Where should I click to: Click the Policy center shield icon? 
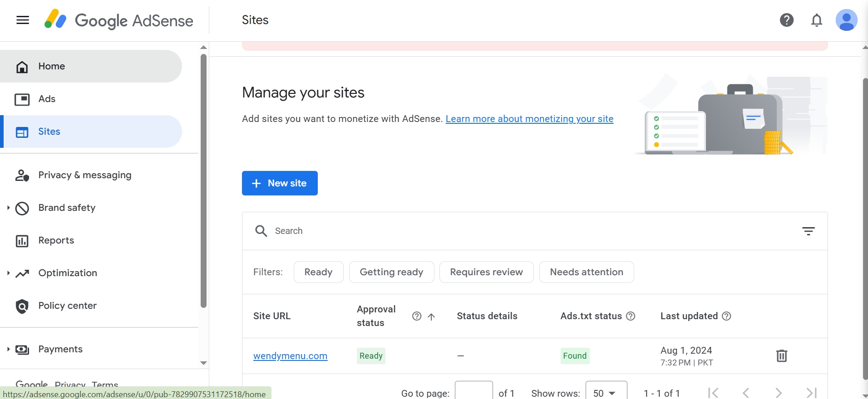point(22,307)
